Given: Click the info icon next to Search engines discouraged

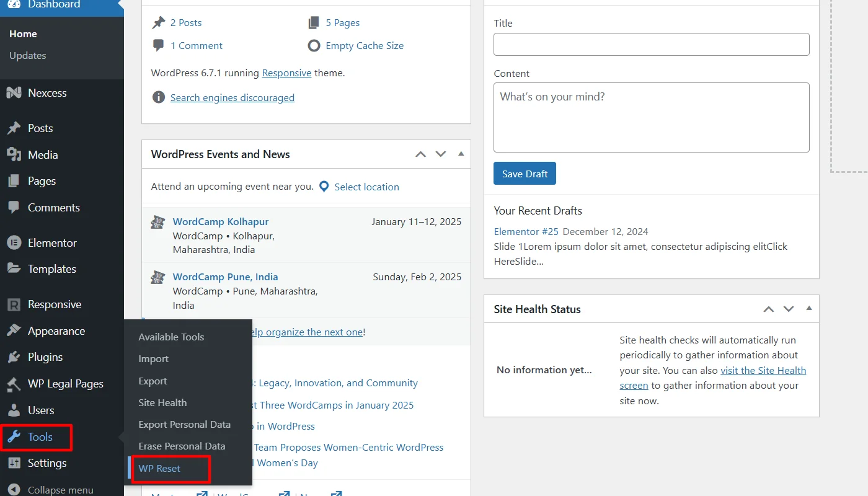Looking at the screenshot, I should [159, 98].
